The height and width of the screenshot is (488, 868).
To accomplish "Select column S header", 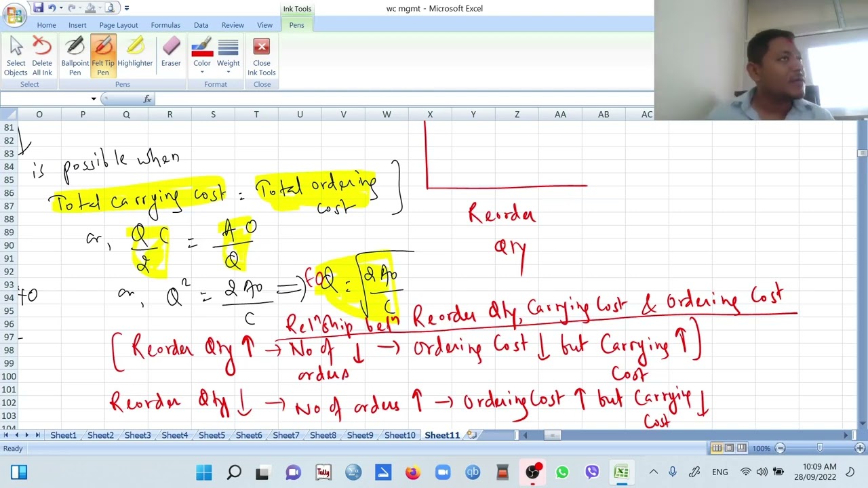I will pos(213,115).
